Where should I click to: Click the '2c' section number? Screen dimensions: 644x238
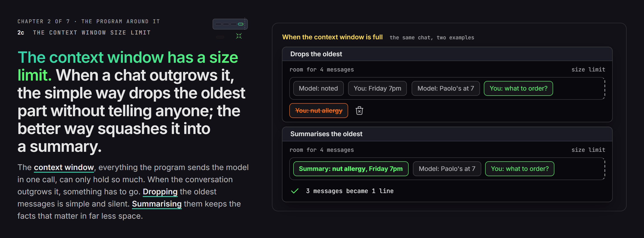pos(21,33)
